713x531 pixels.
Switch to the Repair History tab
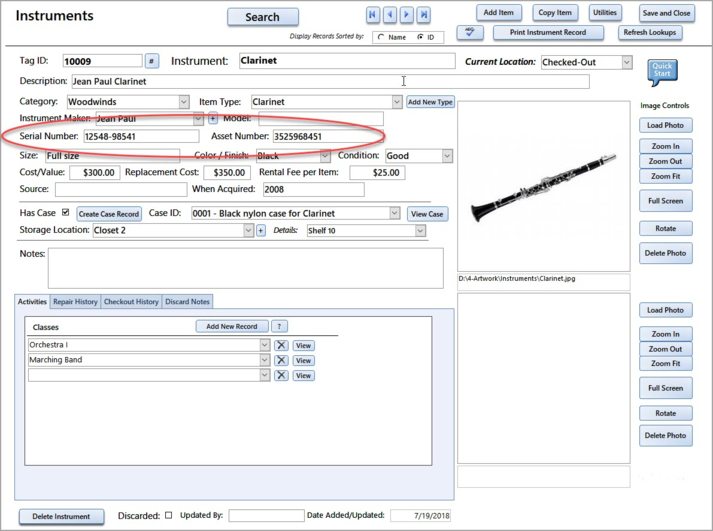pos(76,301)
